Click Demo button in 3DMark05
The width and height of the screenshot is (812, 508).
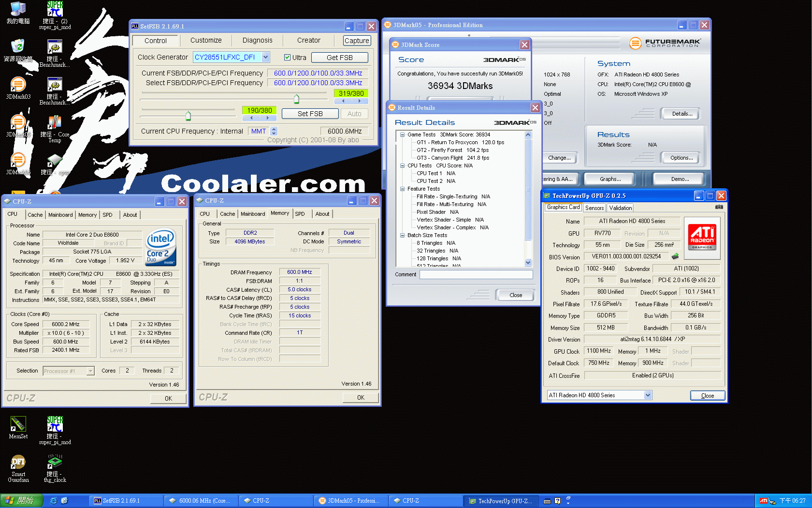coord(680,179)
